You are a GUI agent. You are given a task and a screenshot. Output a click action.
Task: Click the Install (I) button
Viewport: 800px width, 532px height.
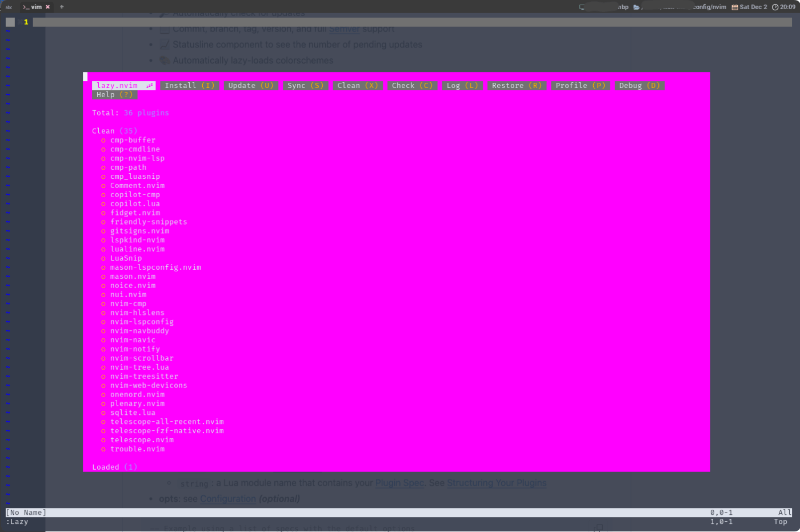pyautogui.click(x=189, y=86)
